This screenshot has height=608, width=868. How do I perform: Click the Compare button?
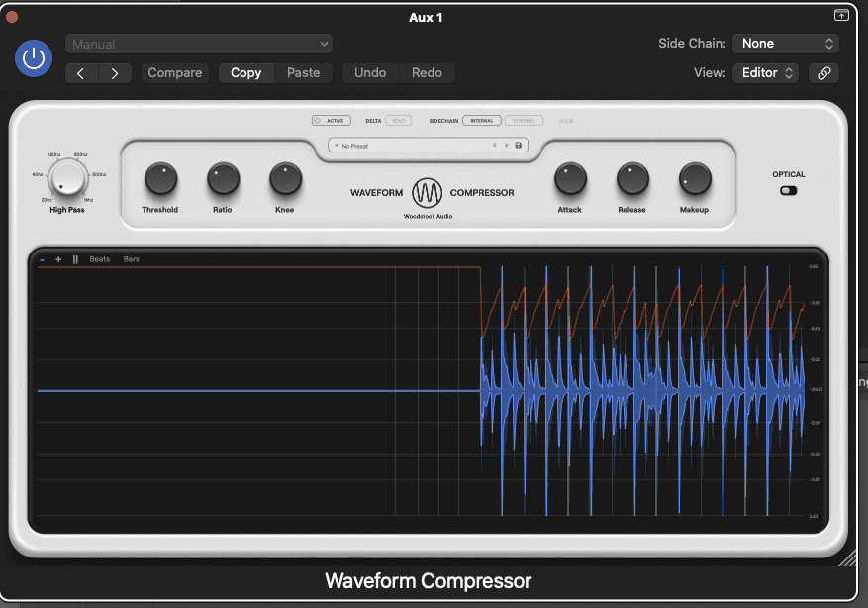pyautogui.click(x=175, y=73)
